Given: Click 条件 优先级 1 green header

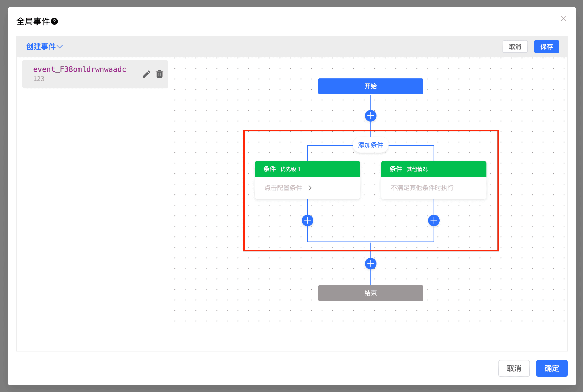Looking at the screenshot, I should 307,169.
